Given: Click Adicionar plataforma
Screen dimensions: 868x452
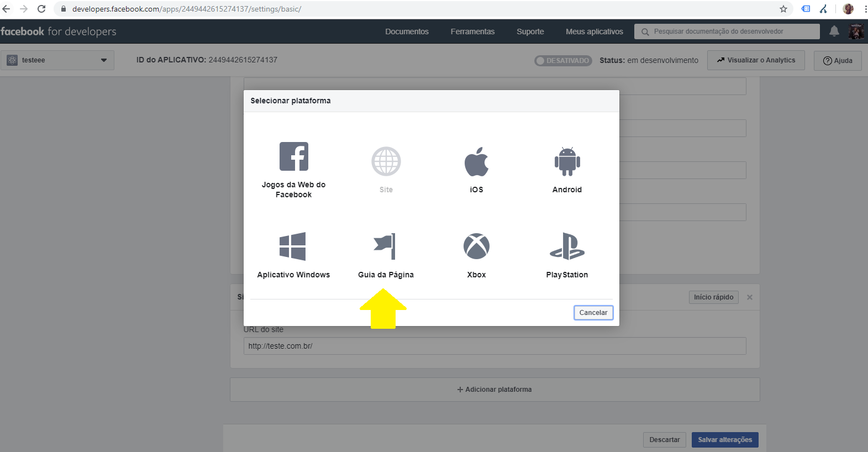Looking at the screenshot, I should [x=495, y=390].
